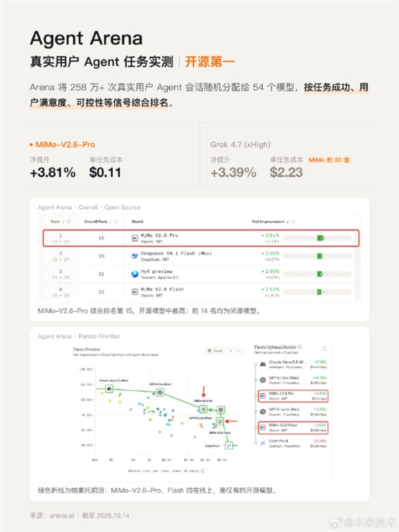399x532 pixels.
Task: Click the DeepSeek whale logo in leaderboard
Action: (x=135, y=256)
